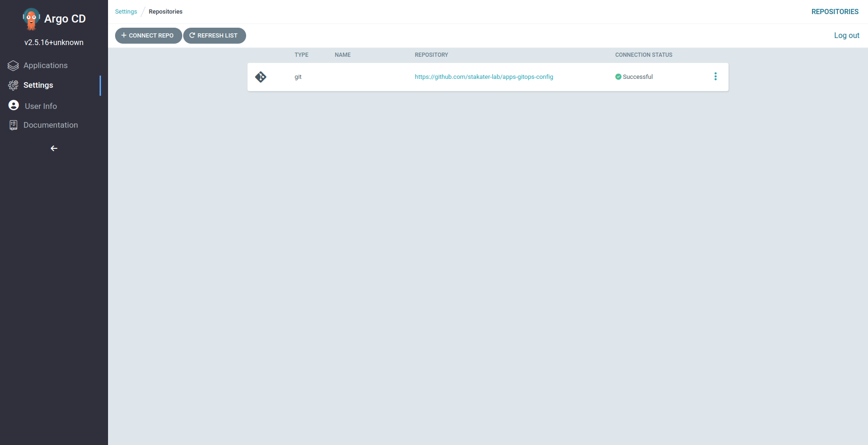Click the refresh arrow icon on Refresh List
Viewport: 868px width, 445px height.
pyautogui.click(x=192, y=35)
